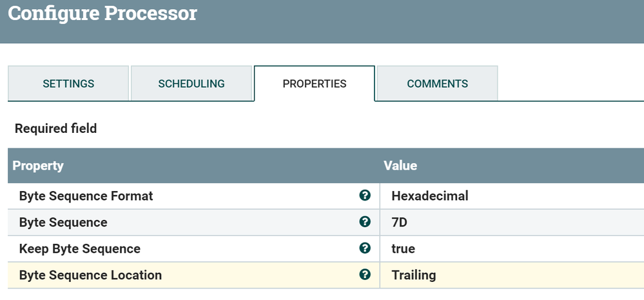This screenshot has width=644, height=300.
Task: Click the 7D byte sequence value
Action: pyautogui.click(x=400, y=222)
